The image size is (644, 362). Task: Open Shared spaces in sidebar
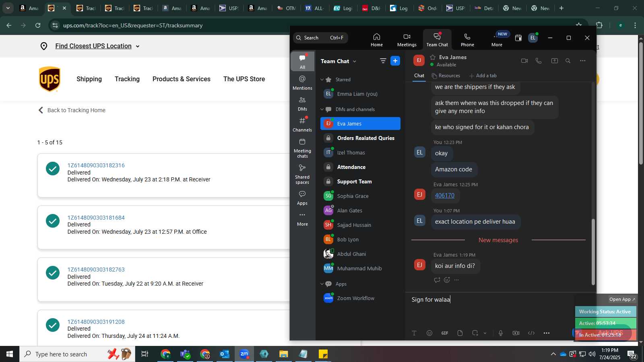(x=302, y=174)
